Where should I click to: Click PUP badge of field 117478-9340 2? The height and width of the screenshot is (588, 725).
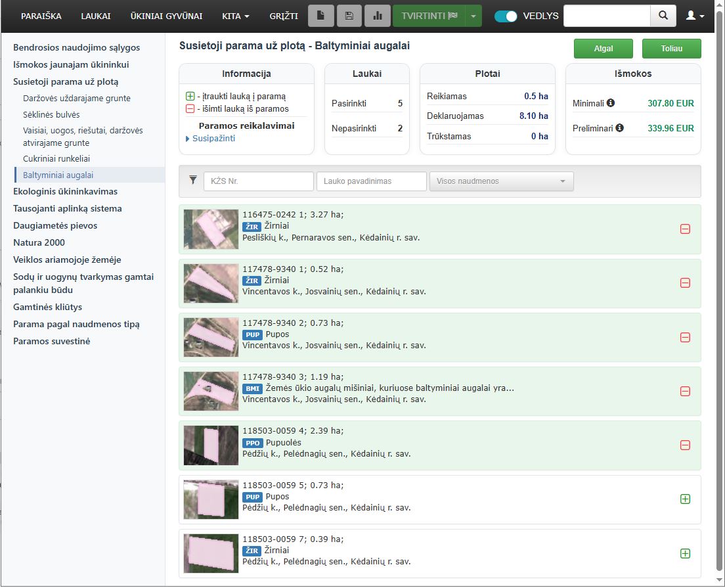pyautogui.click(x=252, y=334)
